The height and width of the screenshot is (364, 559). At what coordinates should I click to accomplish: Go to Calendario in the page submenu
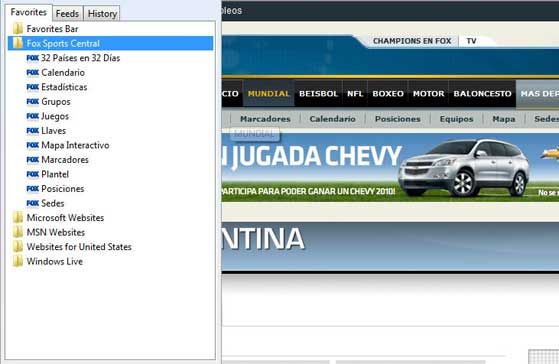332,119
